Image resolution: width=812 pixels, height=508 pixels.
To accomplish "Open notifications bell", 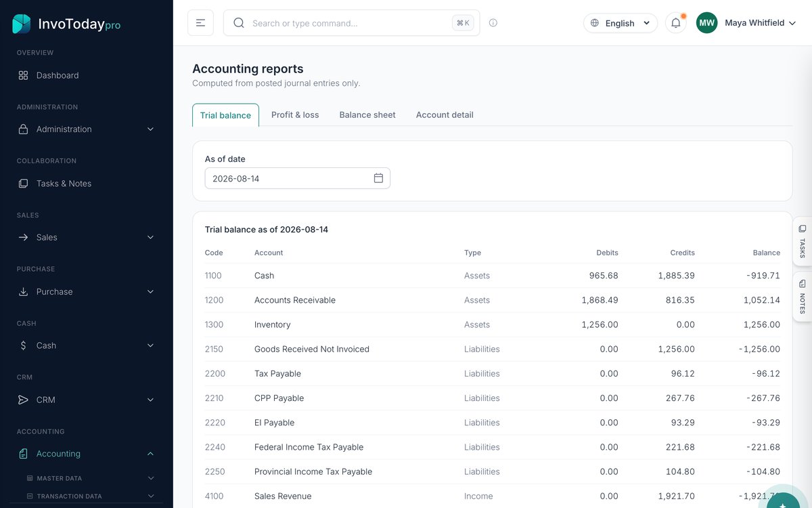I will (x=676, y=23).
